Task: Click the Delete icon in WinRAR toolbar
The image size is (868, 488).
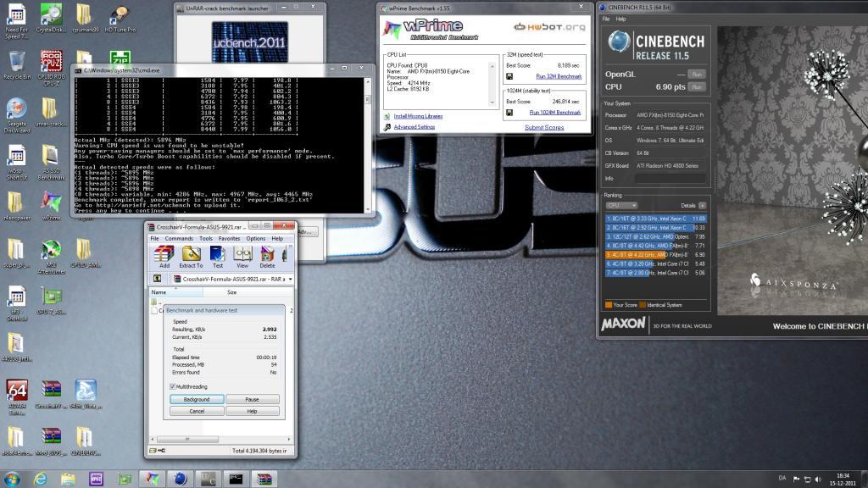Action: pos(267,257)
